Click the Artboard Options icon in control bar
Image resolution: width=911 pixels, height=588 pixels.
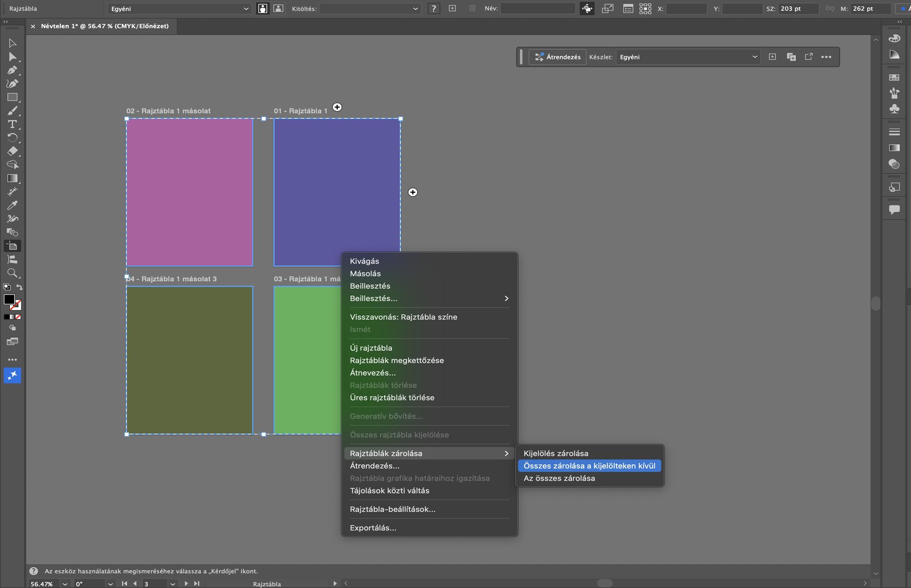coord(628,9)
